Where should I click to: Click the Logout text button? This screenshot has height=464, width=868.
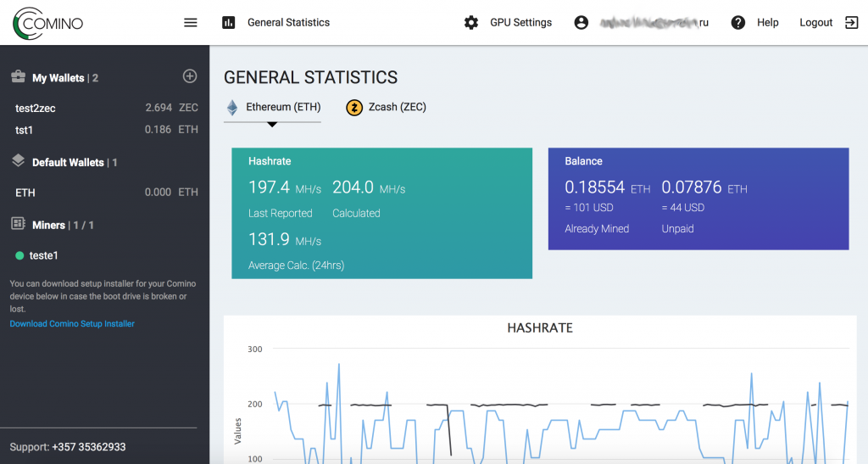(815, 23)
